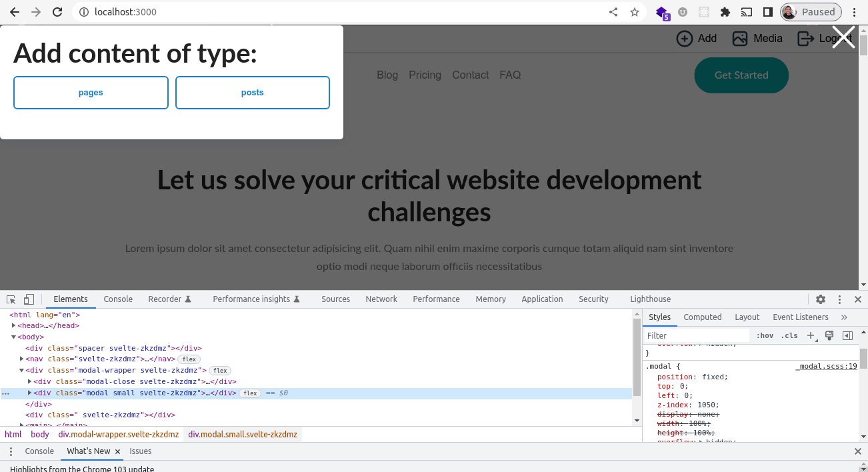Click the Add plus-circle icon in admin bar

tap(685, 39)
